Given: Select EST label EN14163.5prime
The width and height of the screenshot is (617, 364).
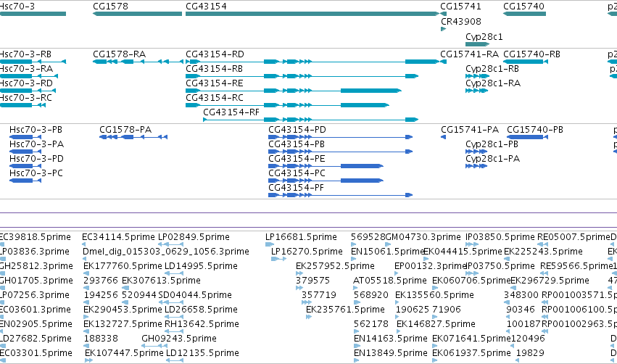Looking at the screenshot, I should point(391,339).
